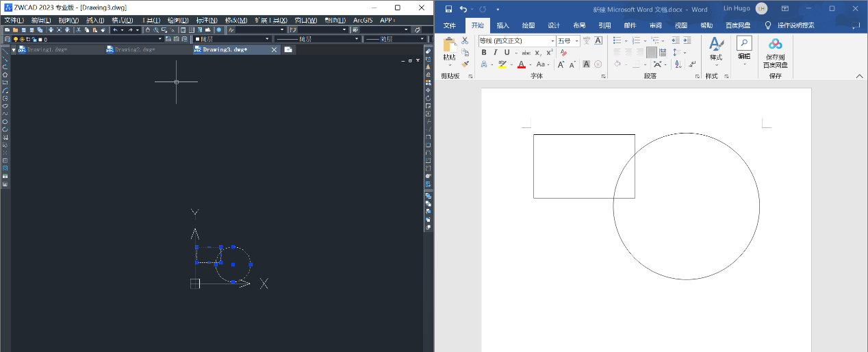Image resolution: width=868 pixels, height=352 pixels.
Task: Expand the paste options arrow under 粘贴
Action: click(x=450, y=66)
